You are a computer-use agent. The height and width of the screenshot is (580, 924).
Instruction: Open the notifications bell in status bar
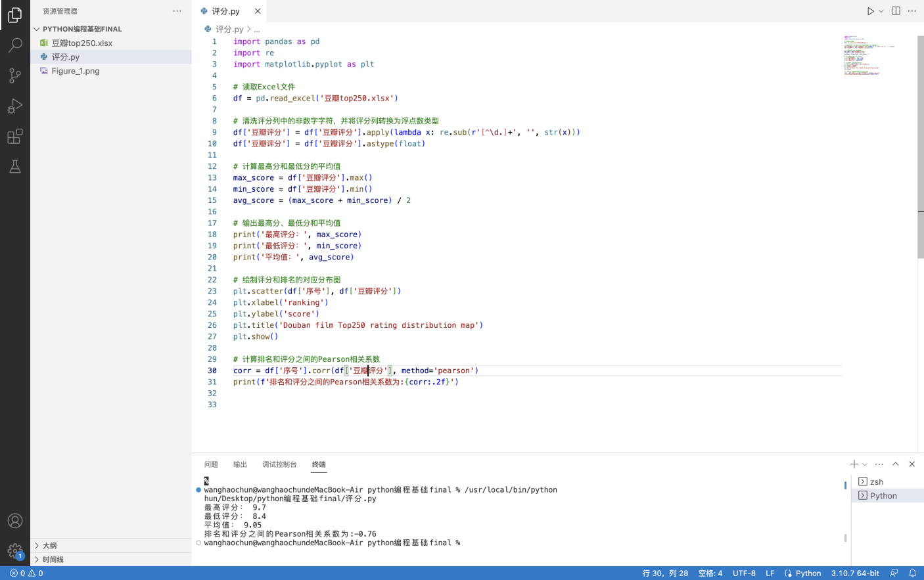coord(912,573)
